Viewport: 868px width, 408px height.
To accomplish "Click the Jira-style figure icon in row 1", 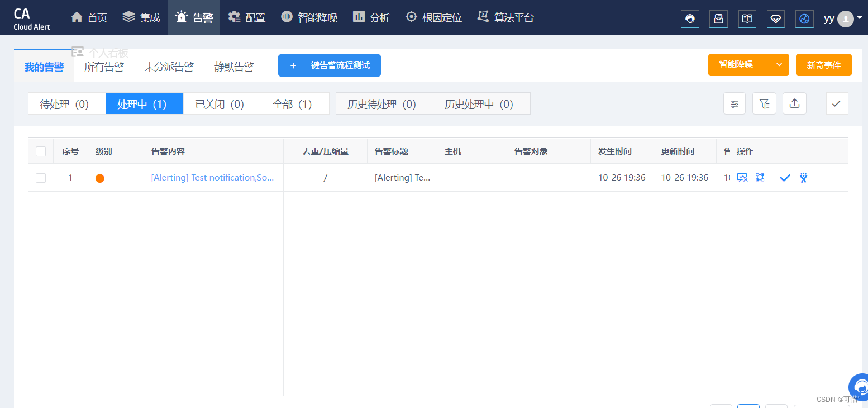I will coord(803,178).
